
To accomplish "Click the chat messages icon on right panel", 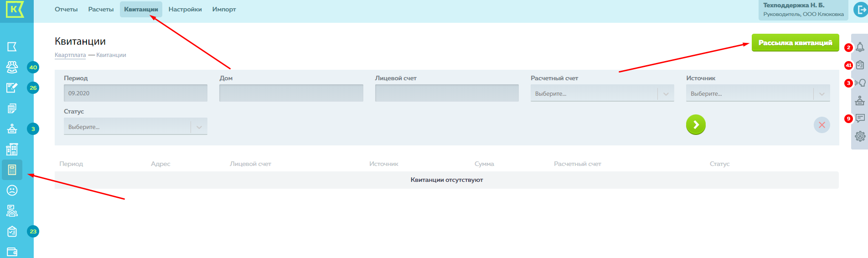I will [x=860, y=119].
